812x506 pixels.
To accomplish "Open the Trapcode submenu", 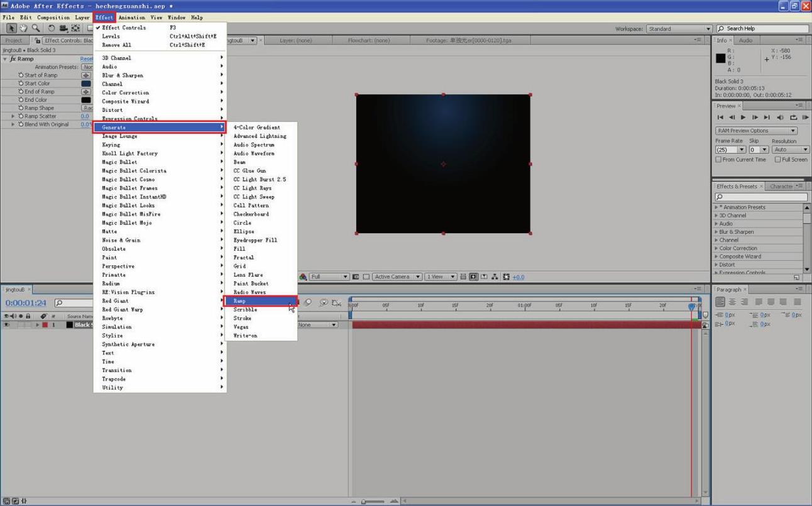I will 160,379.
